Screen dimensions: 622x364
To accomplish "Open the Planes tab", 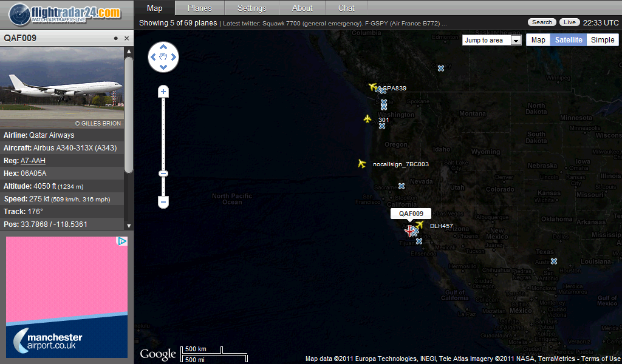I will pos(199,8).
